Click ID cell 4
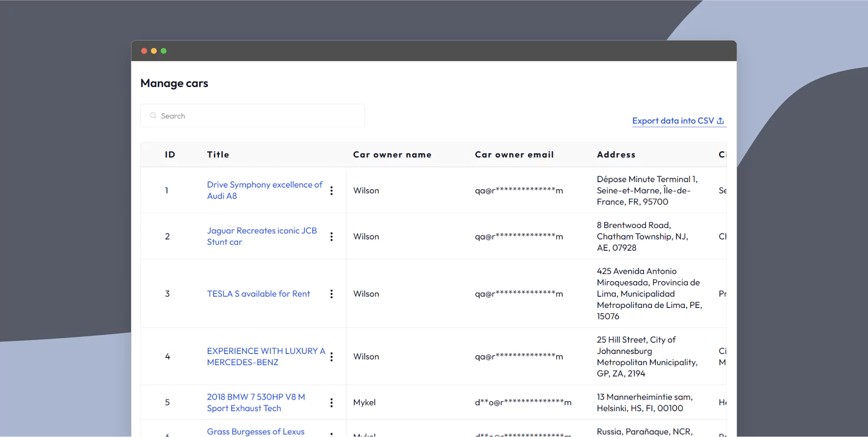This screenshot has height=437, width=868. (167, 357)
